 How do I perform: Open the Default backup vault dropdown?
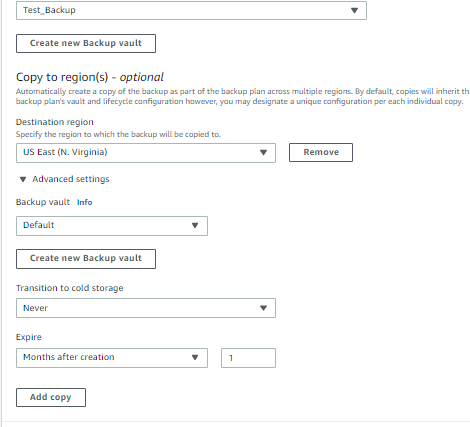(x=112, y=226)
